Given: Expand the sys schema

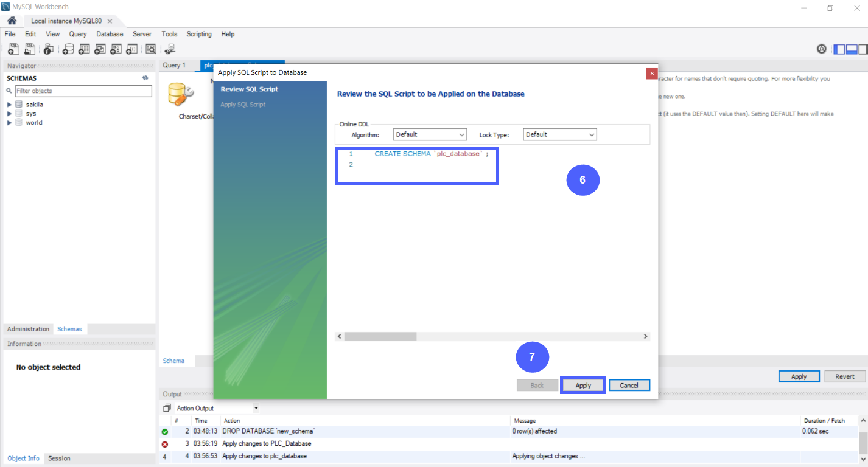Looking at the screenshot, I should tap(10, 114).
